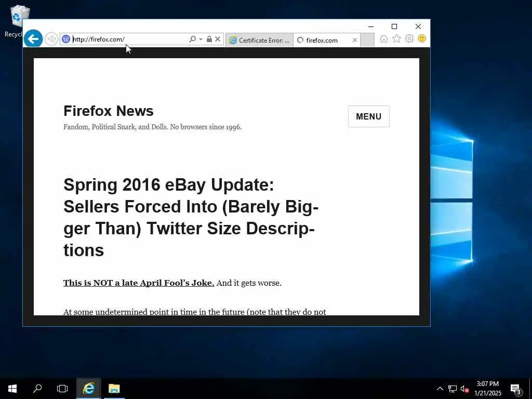This screenshot has height=399, width=532.
Task: Open the address bar autocomplete dropdown arrow
Action: (x=201, y=39)
